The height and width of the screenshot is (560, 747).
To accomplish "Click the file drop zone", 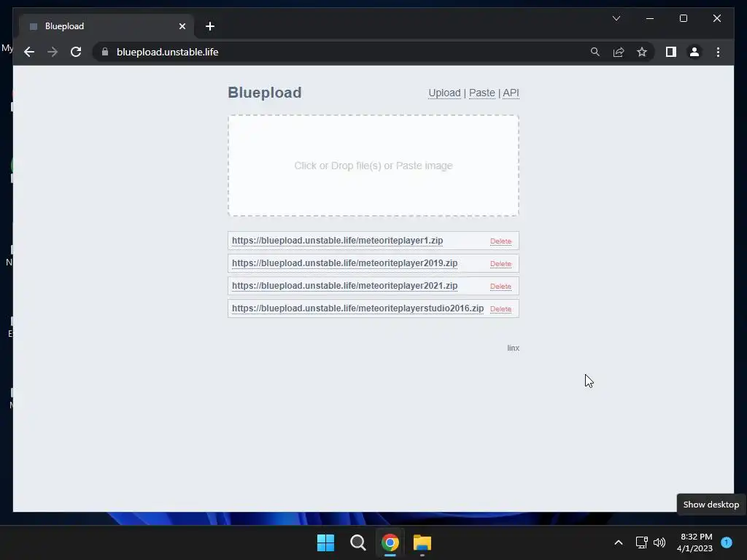I will pyautogui.click(x=373, y=166).
